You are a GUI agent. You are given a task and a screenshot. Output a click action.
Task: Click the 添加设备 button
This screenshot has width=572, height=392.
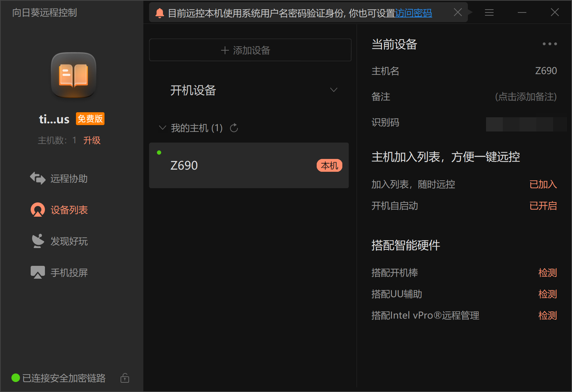coord(250,50)
